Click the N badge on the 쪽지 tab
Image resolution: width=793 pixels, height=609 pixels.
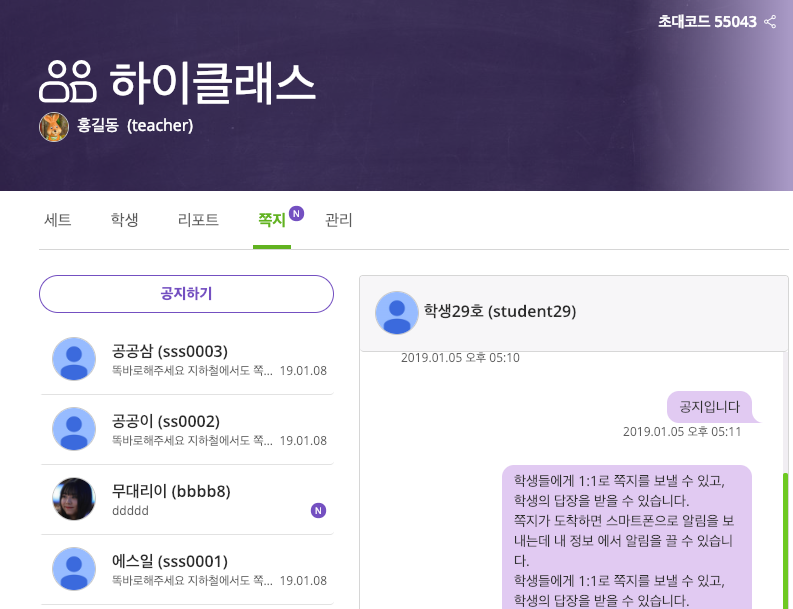click(296, 213)
